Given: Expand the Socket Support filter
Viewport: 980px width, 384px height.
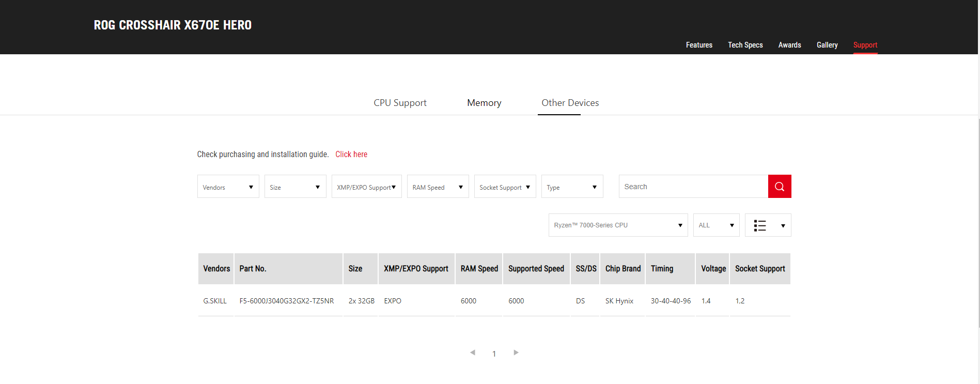Looking at the screenshot, I should point(505,187).
